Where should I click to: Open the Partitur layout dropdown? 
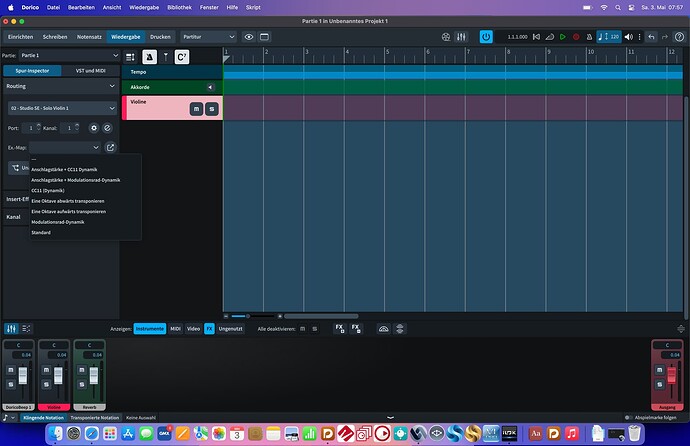[x=209, y=37]
